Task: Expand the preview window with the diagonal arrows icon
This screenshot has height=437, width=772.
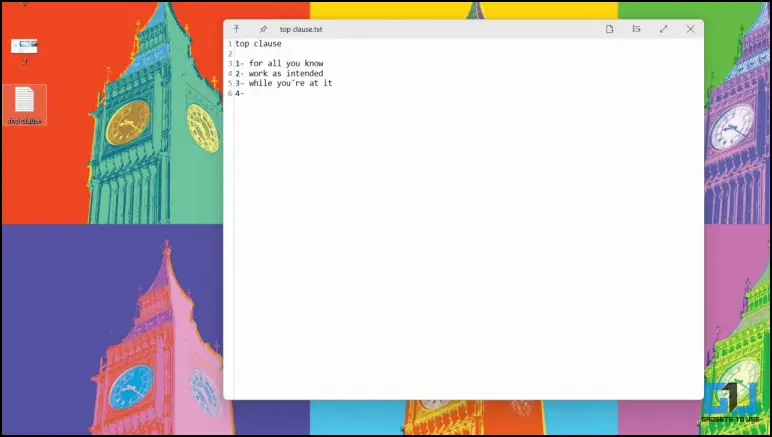Action: tap(664, 29)
